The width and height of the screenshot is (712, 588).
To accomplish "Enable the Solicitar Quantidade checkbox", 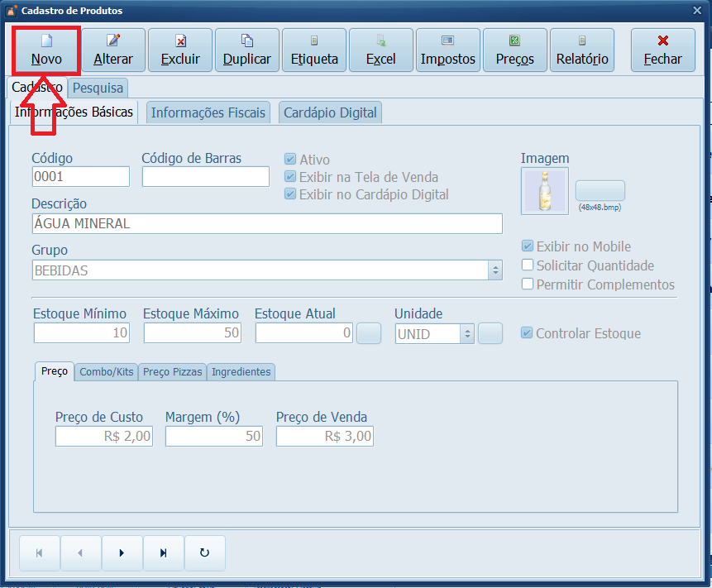I will pyautogui.click(x=528, y=265).
